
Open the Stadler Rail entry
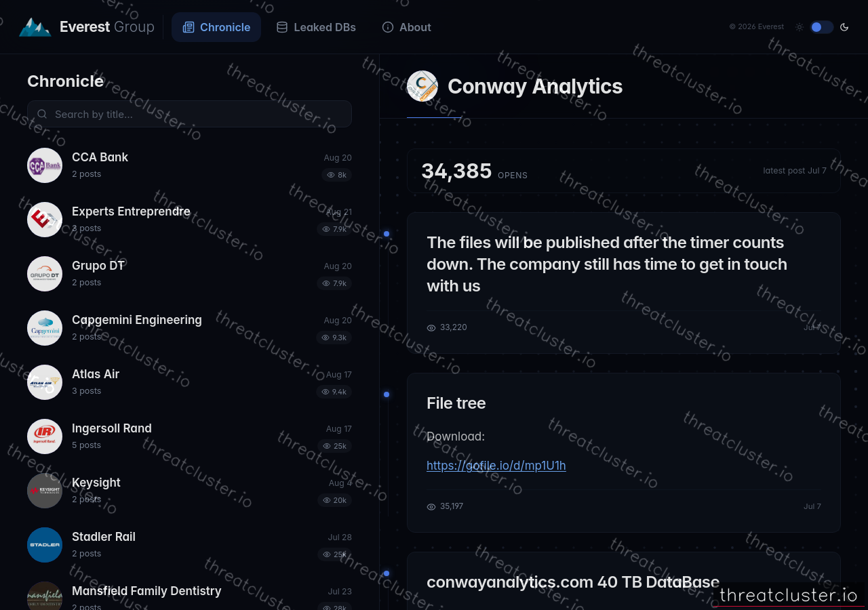[x=189, y=545]
